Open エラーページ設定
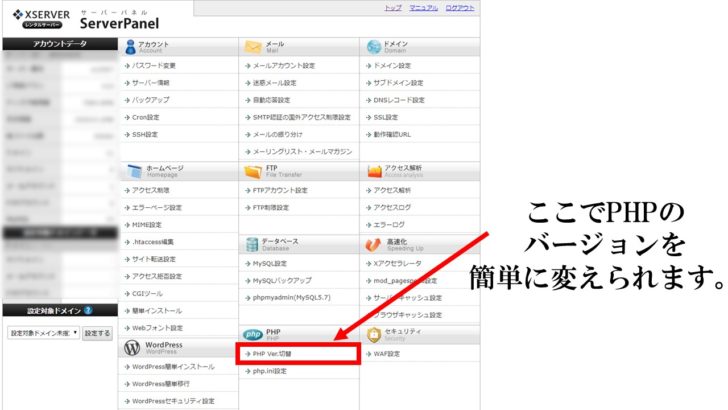Image resolution: width=728 pixels, height=410 pixels. 156,208
